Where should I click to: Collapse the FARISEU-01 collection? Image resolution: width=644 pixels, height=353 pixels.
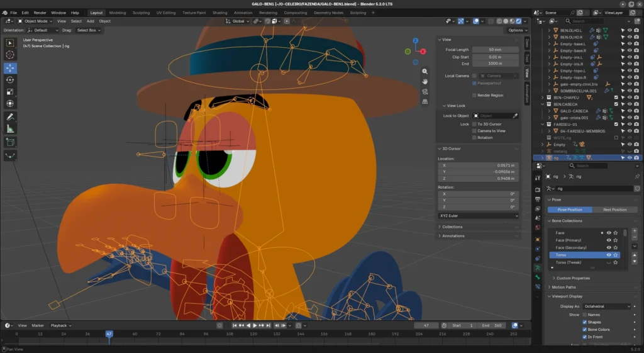543,124
